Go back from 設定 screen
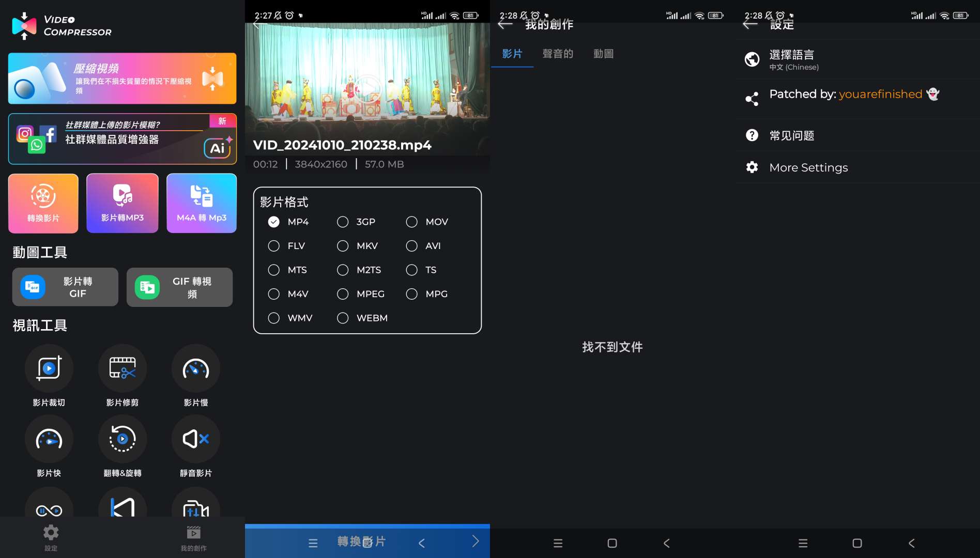Screen dimensions: 980x558 coord(750,24)
